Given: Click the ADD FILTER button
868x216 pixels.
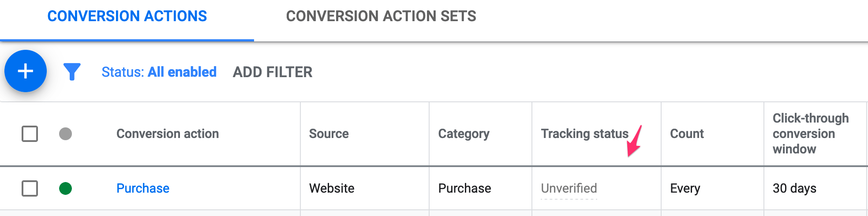Looking at the screenshot, I should (x=273, y=72).
